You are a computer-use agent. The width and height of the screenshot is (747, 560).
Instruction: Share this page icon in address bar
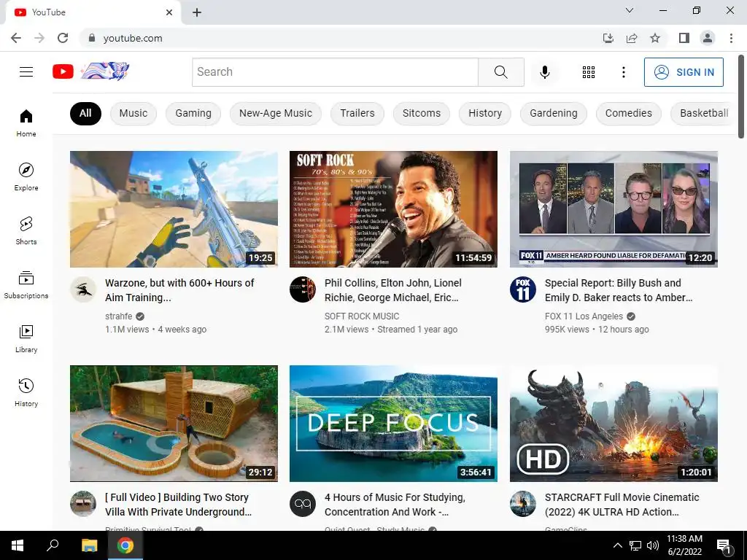pyautogui.click(x=632, y=38)
